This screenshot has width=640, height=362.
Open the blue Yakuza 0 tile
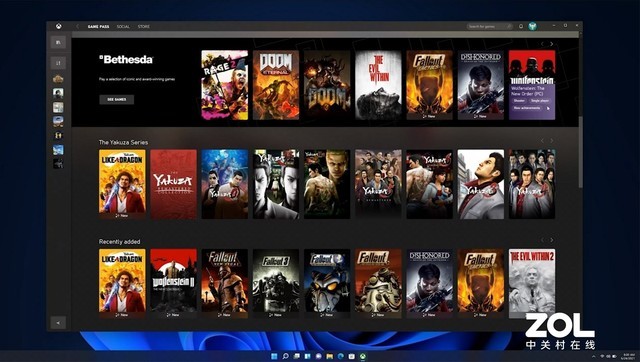pos(224,184)
